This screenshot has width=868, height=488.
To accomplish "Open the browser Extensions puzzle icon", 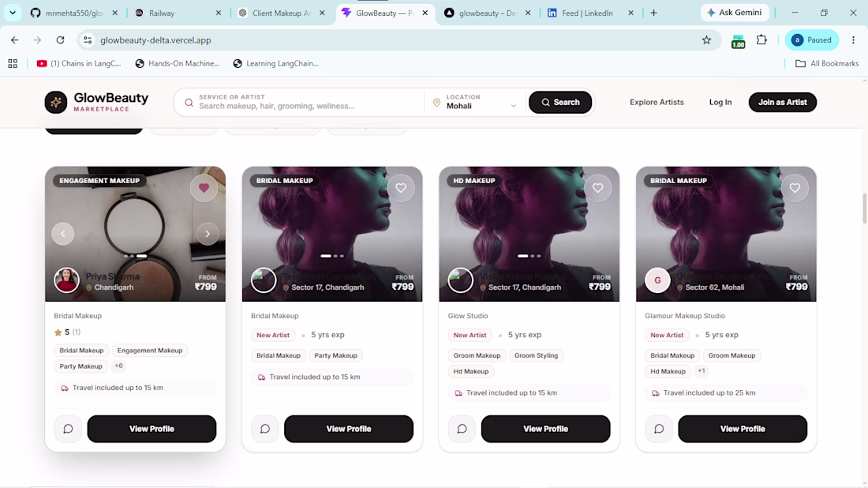I will (x=761, y=40).
